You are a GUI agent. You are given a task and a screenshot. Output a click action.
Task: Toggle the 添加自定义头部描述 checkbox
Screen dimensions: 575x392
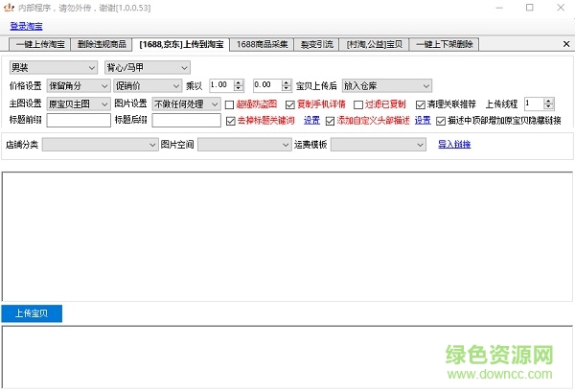330,121
